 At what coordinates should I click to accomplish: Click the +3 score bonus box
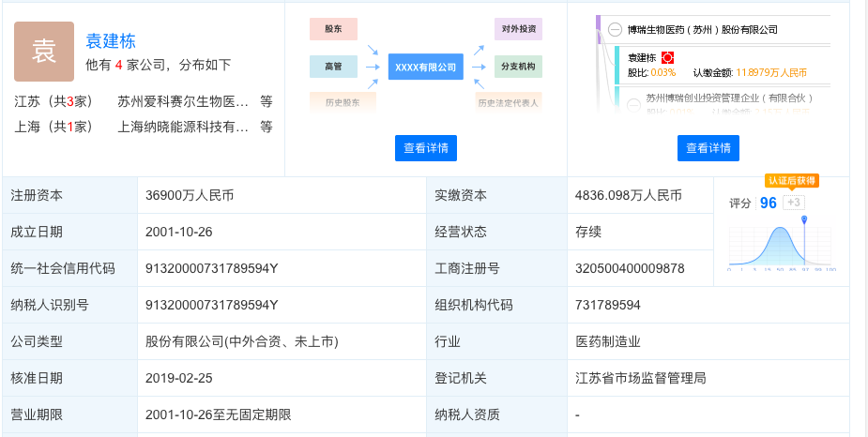point(793,203)
